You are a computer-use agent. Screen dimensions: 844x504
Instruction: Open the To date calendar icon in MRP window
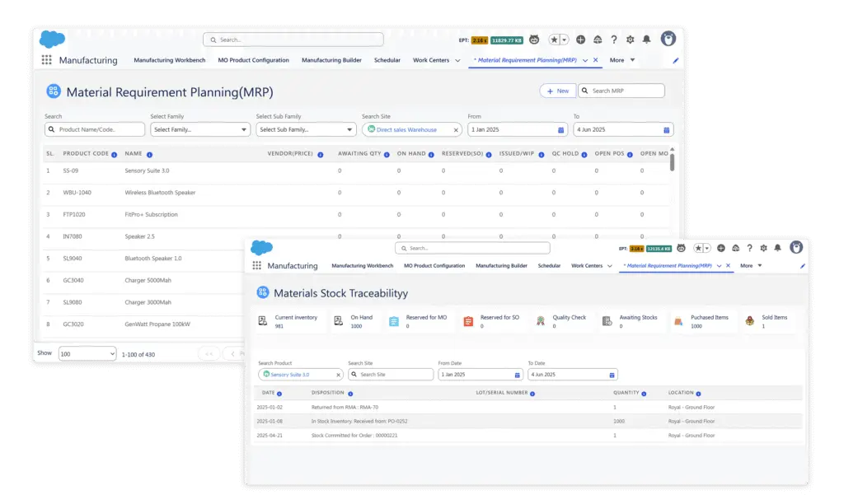[666, 129]
